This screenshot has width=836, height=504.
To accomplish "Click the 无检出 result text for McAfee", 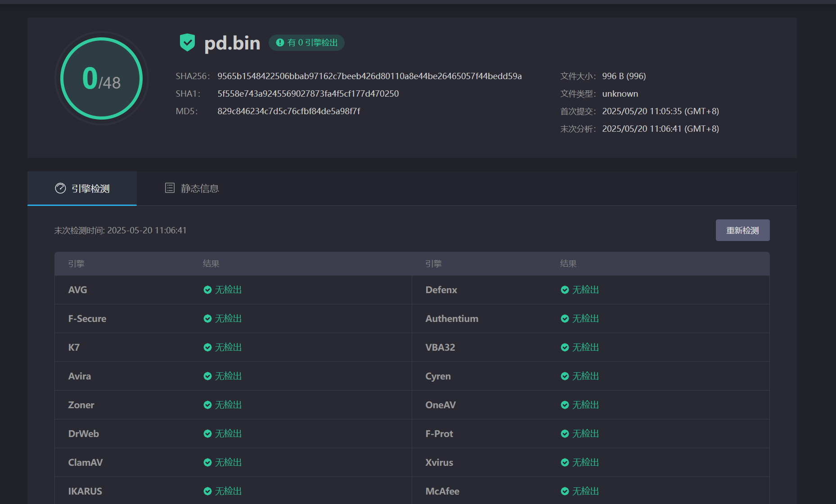I will pyautogui.click(x=585, y=491).
